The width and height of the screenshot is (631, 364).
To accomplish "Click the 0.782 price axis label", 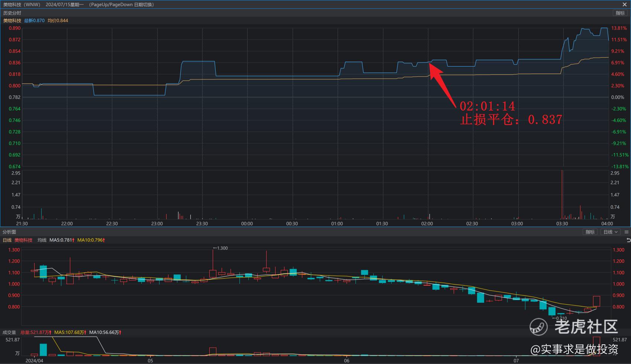I will click(15, 97).
